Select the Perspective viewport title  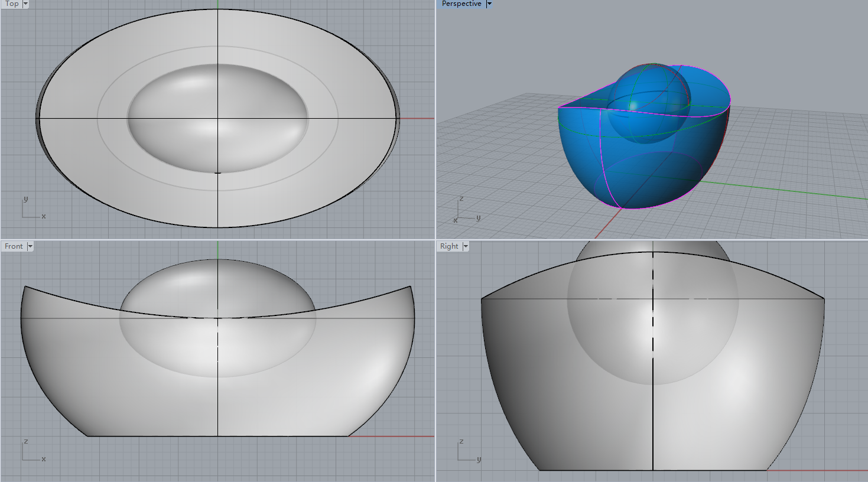tap(461, 4)
